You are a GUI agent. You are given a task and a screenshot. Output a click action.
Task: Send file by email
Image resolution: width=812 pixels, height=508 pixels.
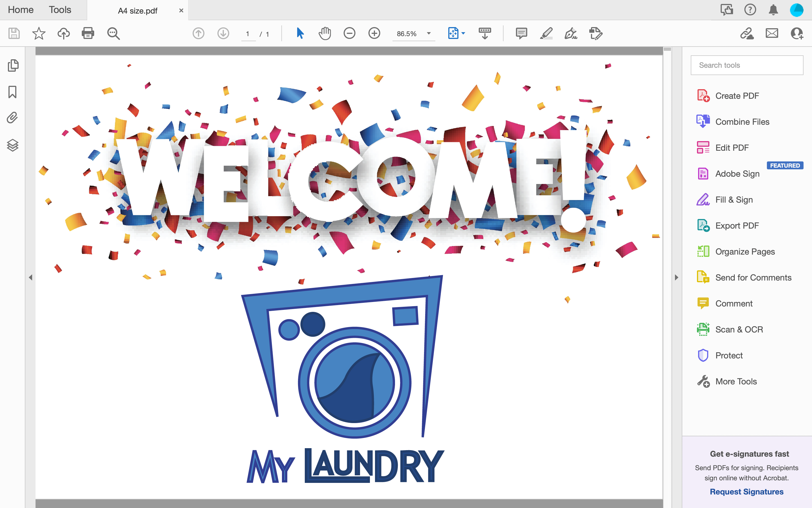tap(772, 33)
